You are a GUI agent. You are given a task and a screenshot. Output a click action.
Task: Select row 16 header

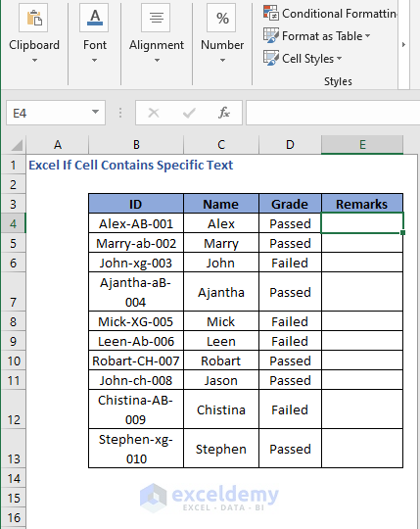13,517
